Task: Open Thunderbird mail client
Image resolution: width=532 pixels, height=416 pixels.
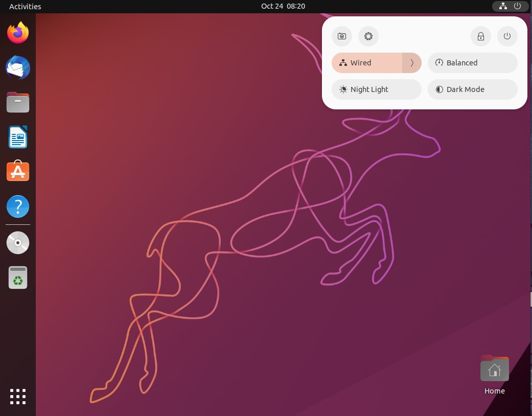Action: tap(18, 67)
